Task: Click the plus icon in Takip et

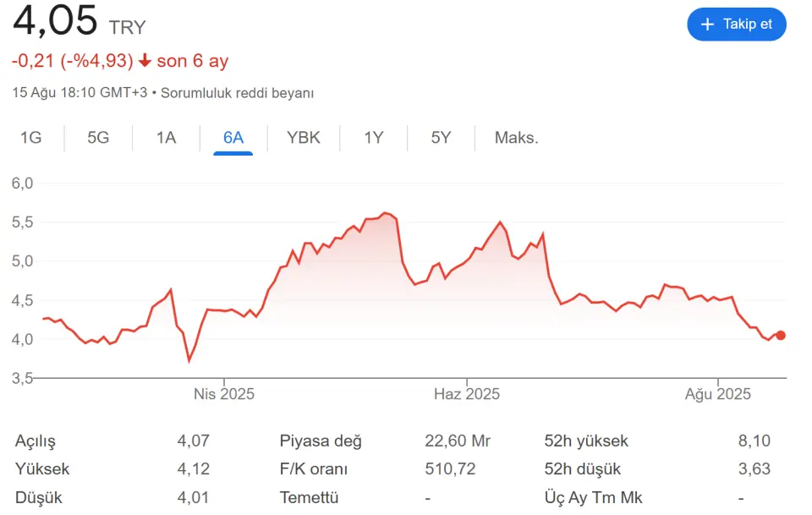Action: (707, 25)
